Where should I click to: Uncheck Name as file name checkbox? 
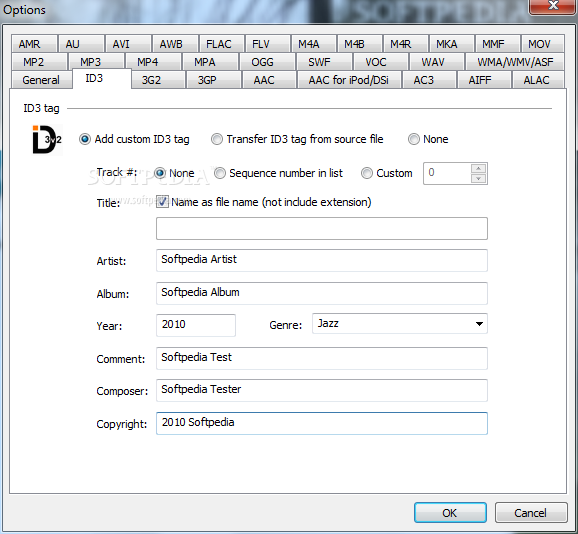(x=162, y=202)
